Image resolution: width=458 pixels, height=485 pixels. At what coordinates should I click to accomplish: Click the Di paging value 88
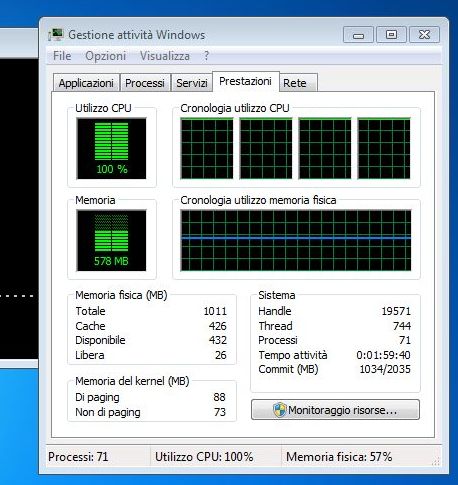tap(220, 397)
